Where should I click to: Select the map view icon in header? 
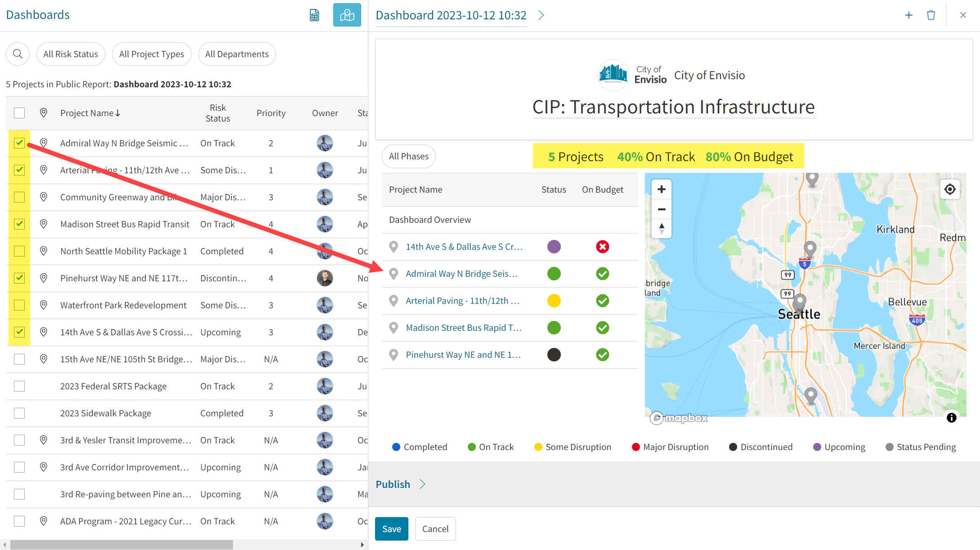click(347, 15)
